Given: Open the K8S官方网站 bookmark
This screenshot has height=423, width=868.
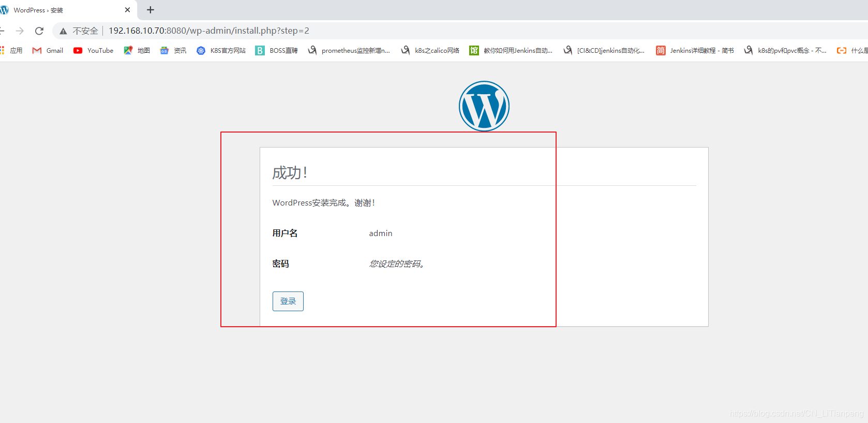Looking at the screenshot, I should tap(221, 51).
